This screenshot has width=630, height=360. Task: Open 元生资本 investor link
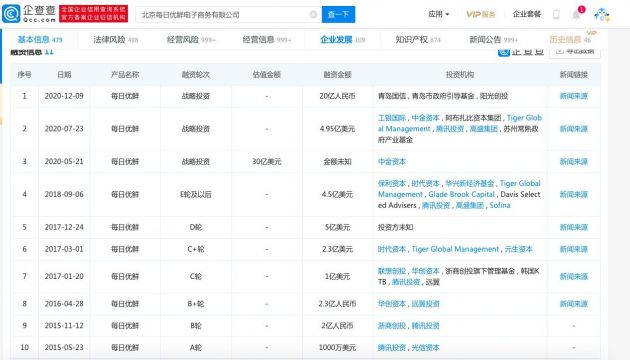[x=518, y=249]
